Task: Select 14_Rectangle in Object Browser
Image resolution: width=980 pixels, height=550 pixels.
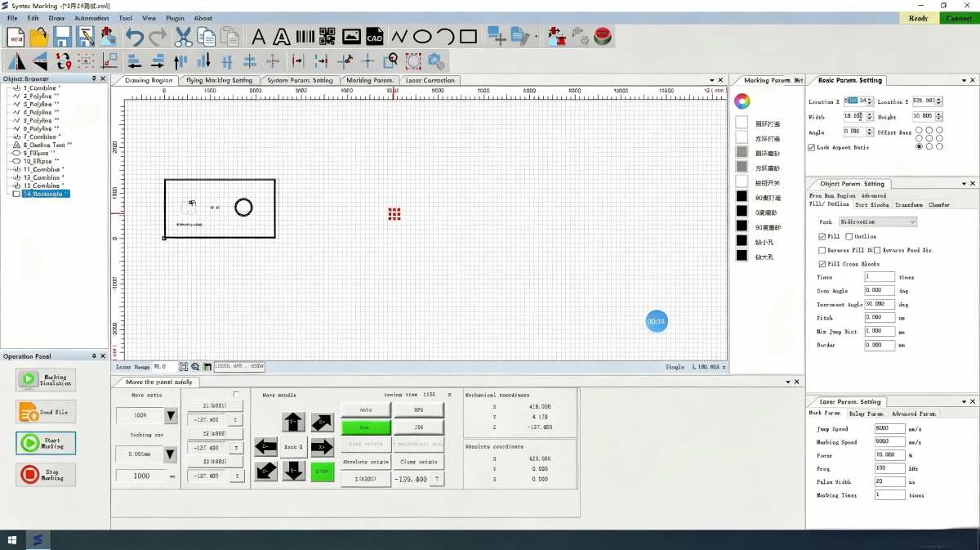Action: [x=46, y=194]
